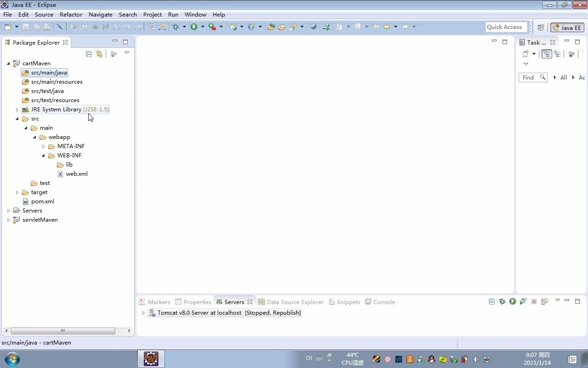
Task: Click the Find field in Task List
Action: (533, 77)
